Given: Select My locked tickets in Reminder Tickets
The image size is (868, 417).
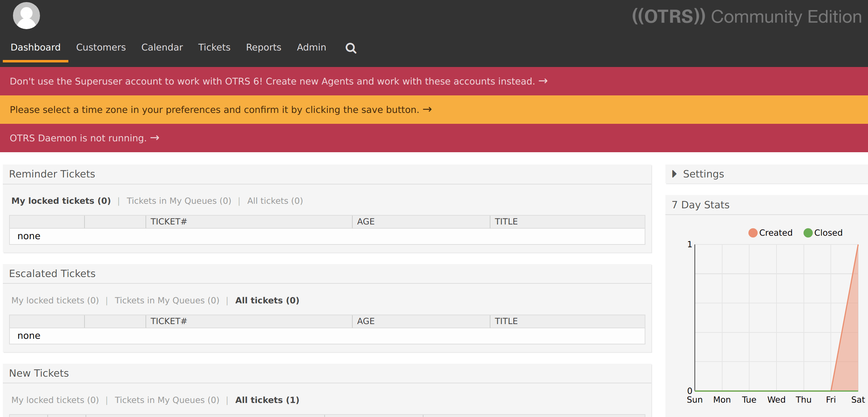Looking at the screenshot, I should pos(61,201).
